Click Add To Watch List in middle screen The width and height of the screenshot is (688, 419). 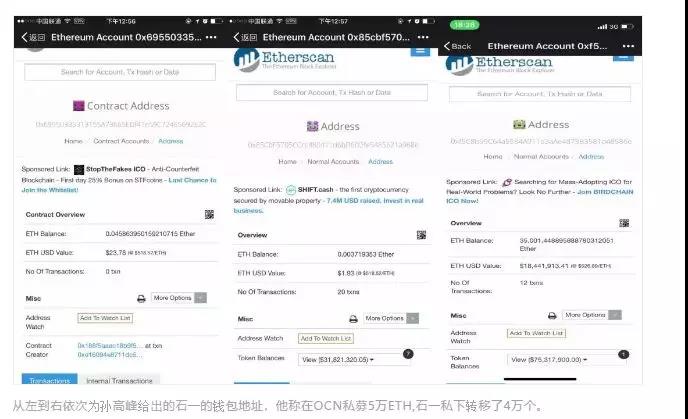coord(326,338)
